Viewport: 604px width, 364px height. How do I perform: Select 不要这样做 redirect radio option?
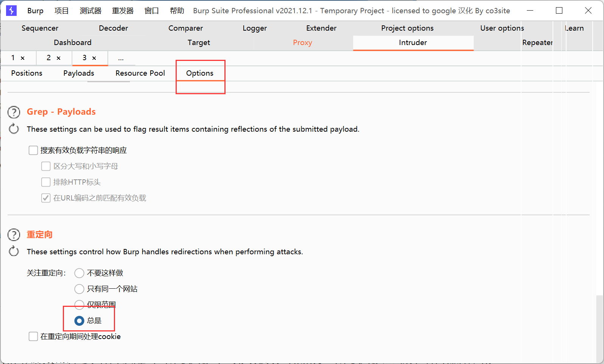click(x=79, y=273)
